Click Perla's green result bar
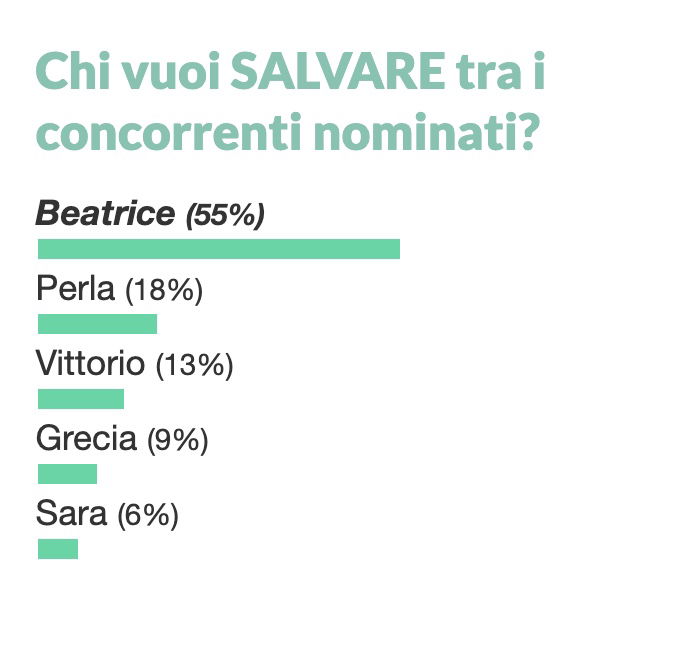The image size is (700, 648). (x=97, y=324)
